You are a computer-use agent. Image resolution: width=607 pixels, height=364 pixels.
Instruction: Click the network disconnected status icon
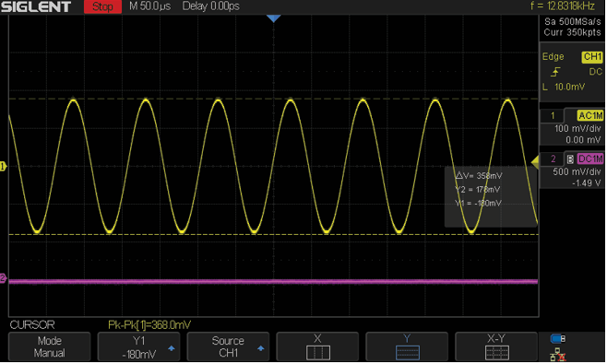click(558, 355)
